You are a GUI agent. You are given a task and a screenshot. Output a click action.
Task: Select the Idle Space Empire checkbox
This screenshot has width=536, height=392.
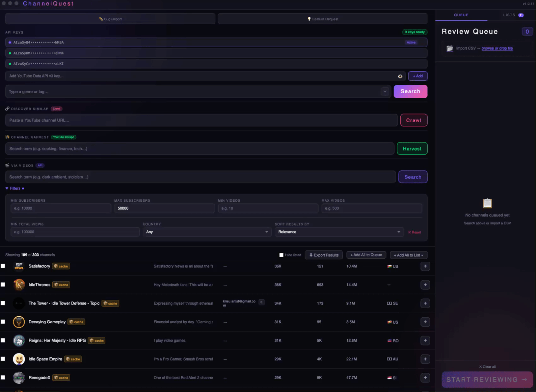[x=3, y=359]
